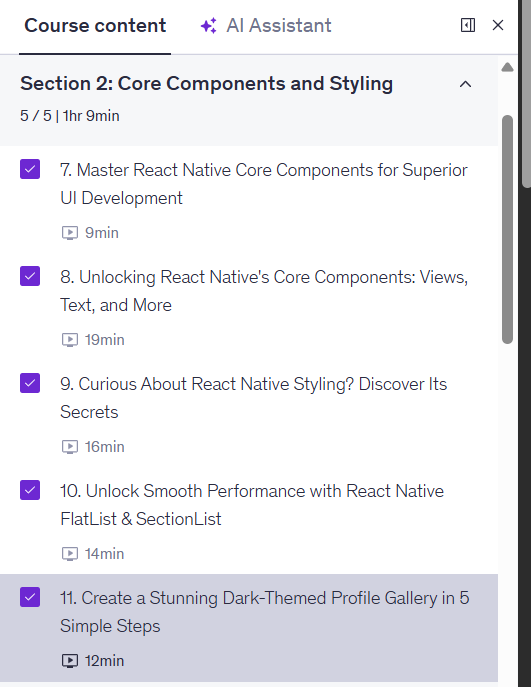The height and width of the screenshot is (687, 531).
Task: Click the video icon next to 9min
Action: click(70, 233)
